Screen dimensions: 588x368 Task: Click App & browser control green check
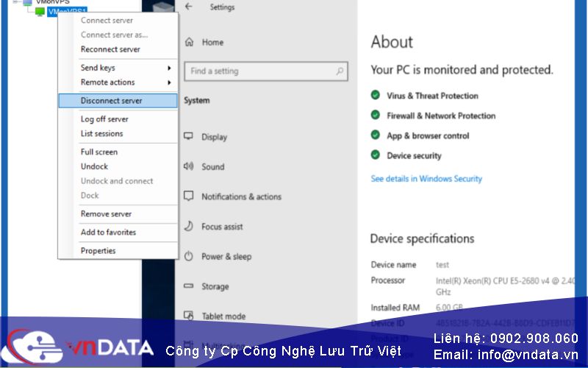coord(376,135)
